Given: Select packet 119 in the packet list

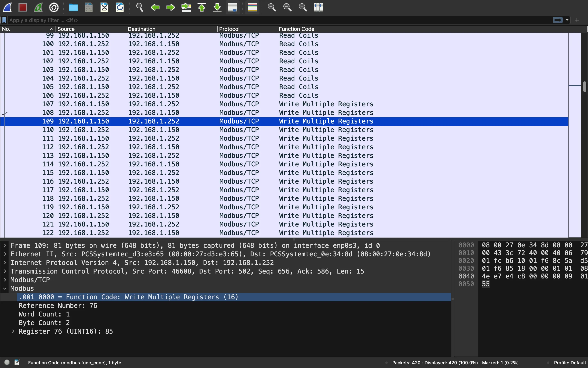Looking at the screenshot, I should (284, 207).
